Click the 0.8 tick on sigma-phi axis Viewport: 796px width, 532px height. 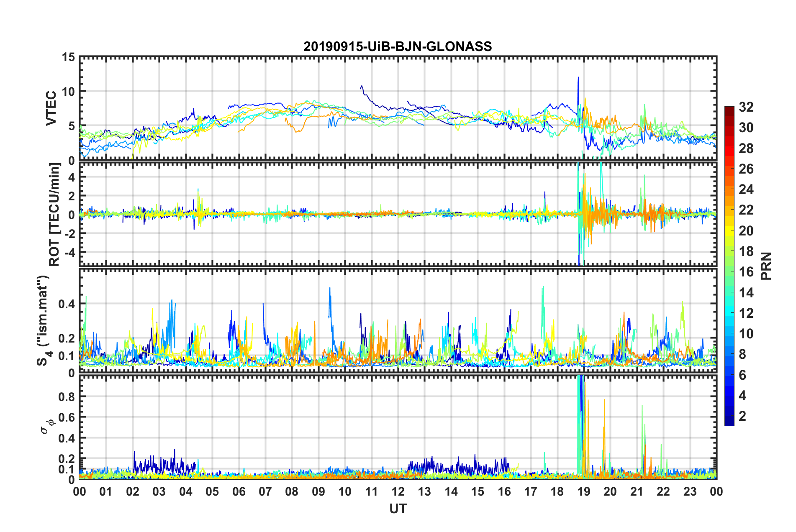67,396
